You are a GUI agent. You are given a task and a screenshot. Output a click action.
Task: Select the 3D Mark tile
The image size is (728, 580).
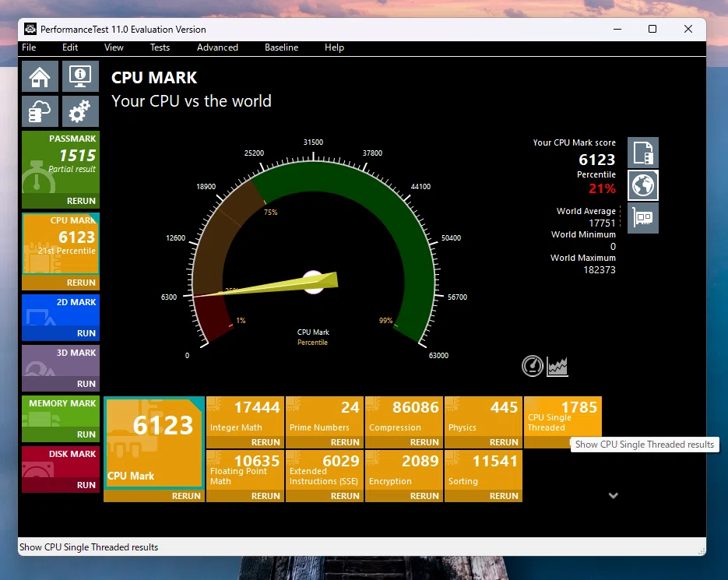[61, 360]
